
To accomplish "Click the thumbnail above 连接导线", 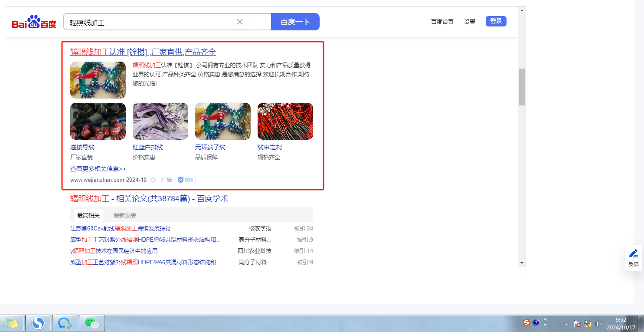I will [98, 121].
